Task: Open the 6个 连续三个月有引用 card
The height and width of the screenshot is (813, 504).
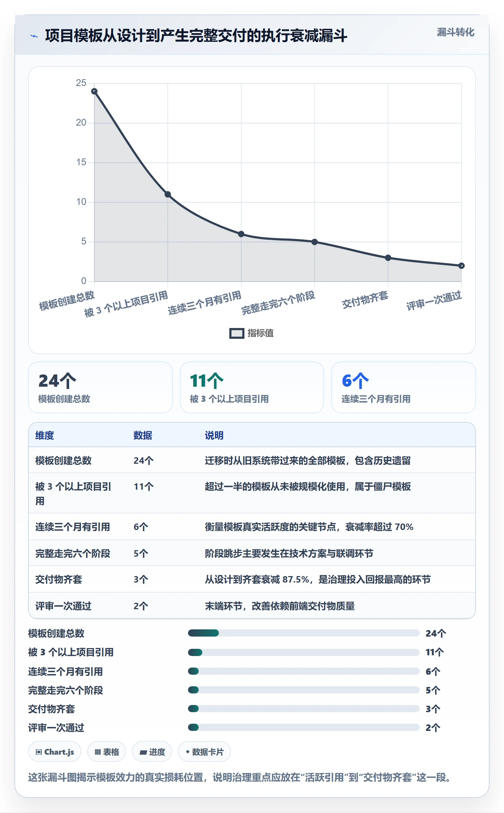Action: (404, 387)
